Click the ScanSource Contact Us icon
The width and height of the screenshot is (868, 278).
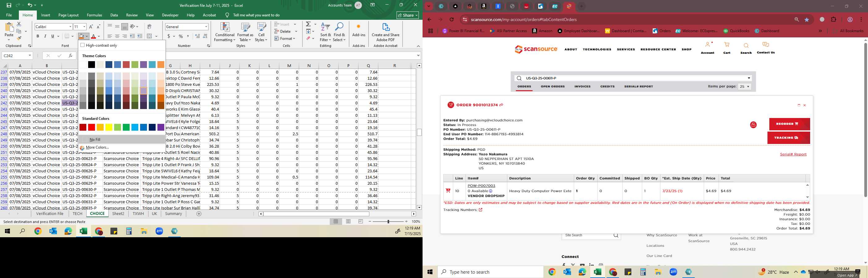click(766, 45)
